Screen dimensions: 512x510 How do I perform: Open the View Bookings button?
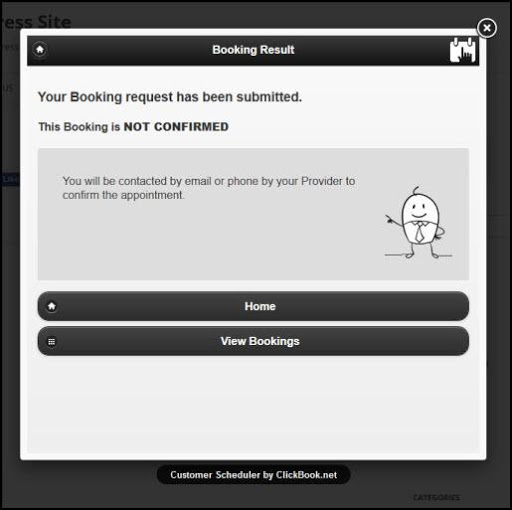(253, 341)
